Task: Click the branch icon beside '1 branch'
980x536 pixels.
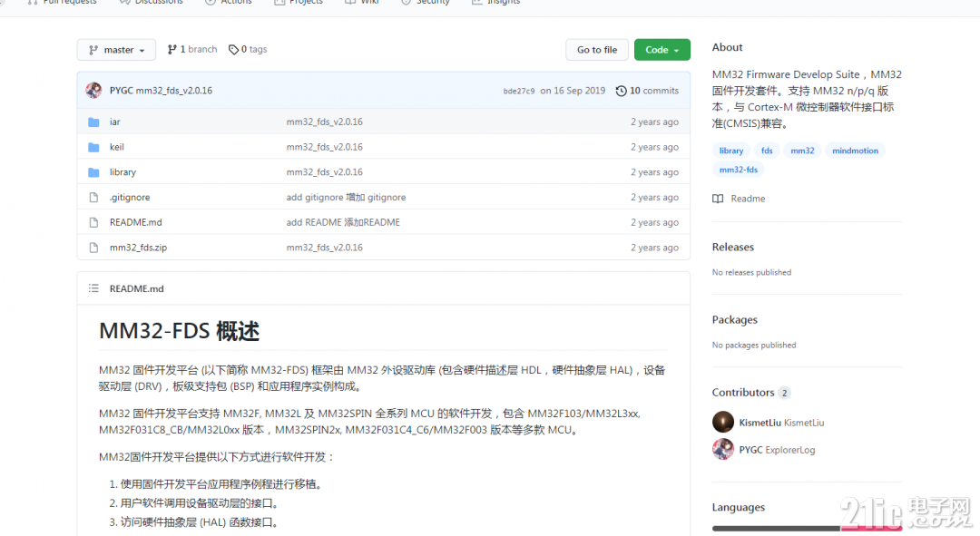Action: click(171, 49)
